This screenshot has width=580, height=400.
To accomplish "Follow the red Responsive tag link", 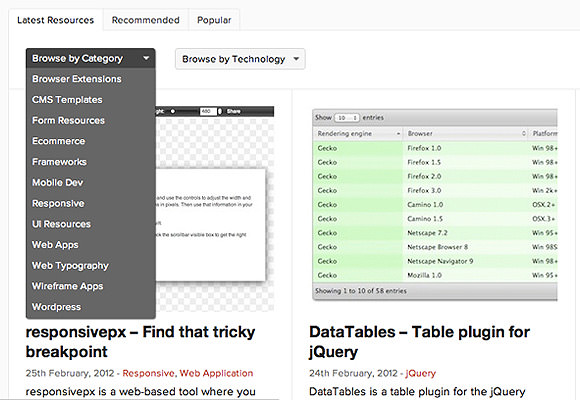I will [x=148, y=373].
